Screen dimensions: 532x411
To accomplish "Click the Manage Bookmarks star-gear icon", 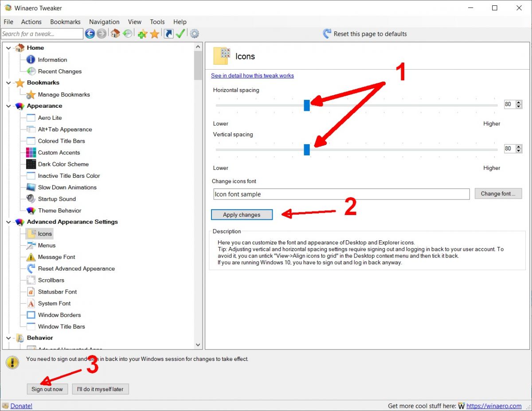I will [31, 94].
